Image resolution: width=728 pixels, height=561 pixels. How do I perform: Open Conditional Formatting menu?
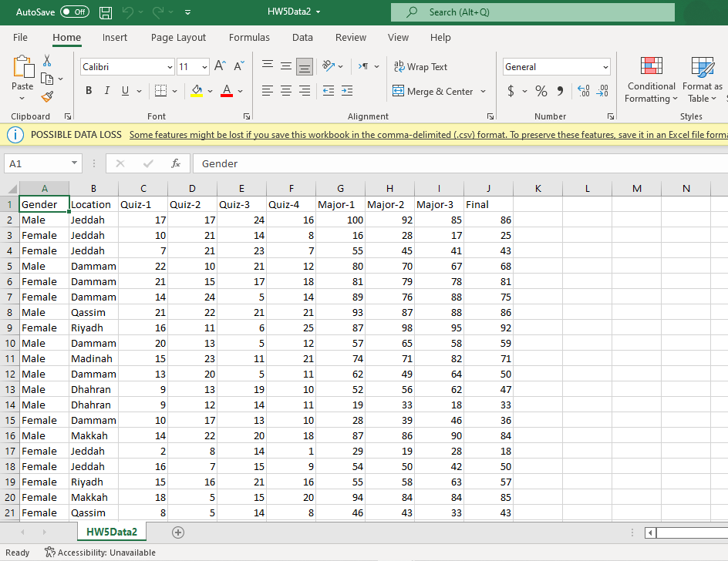[x=651, y=80]
